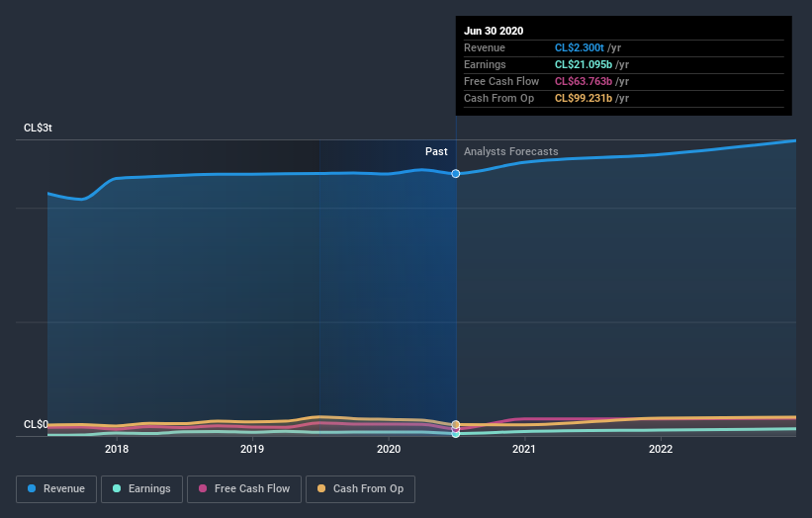
Task: Click the 2019 x-axis label
Action: click(x=252, y=449)
